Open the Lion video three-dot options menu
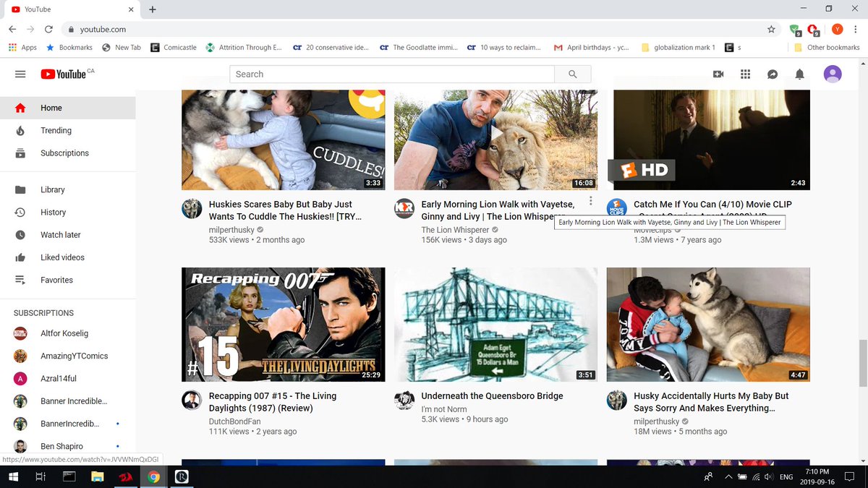The image size is (868, 488). click(590, 202)
